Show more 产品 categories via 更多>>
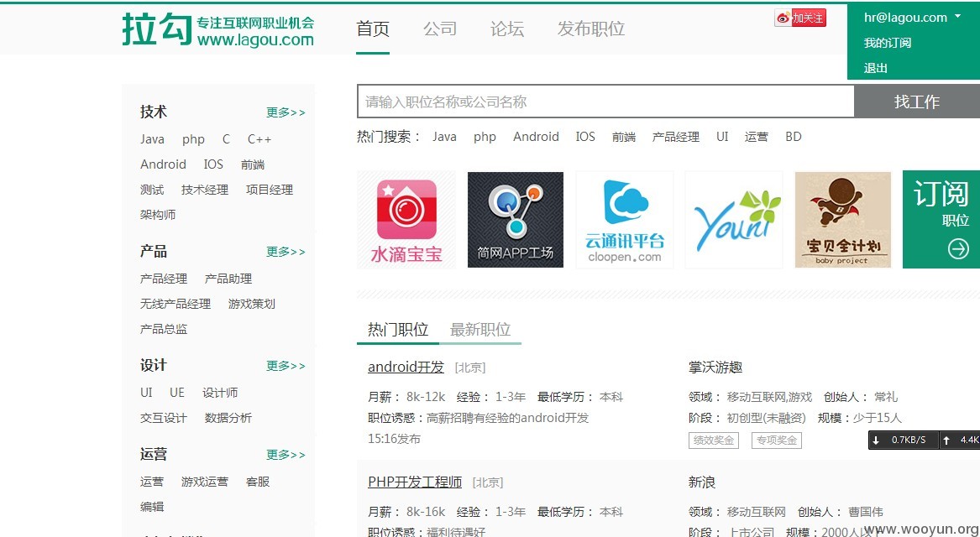The width and height of the screenshot is (980, 537). [x=286, y=252]
